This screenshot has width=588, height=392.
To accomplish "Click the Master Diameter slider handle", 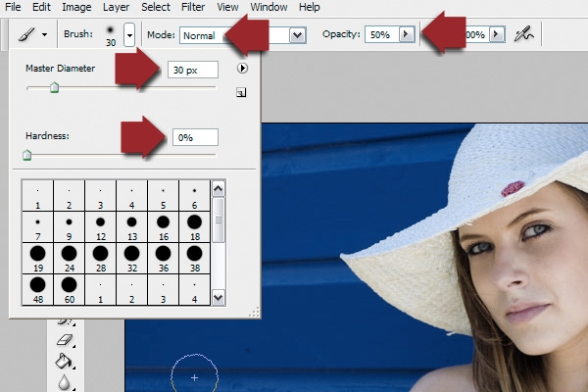I will pyautogui.click(x=55, y=88).
